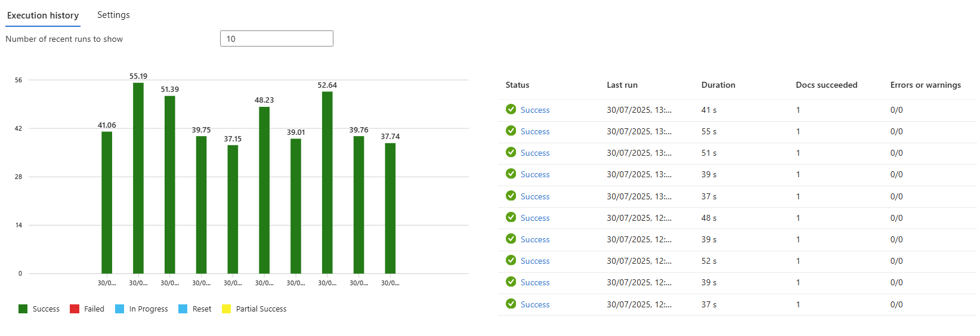Click the 55 s duration cell
The width and height of the screenshot is (980, 336).
[709, 131]
